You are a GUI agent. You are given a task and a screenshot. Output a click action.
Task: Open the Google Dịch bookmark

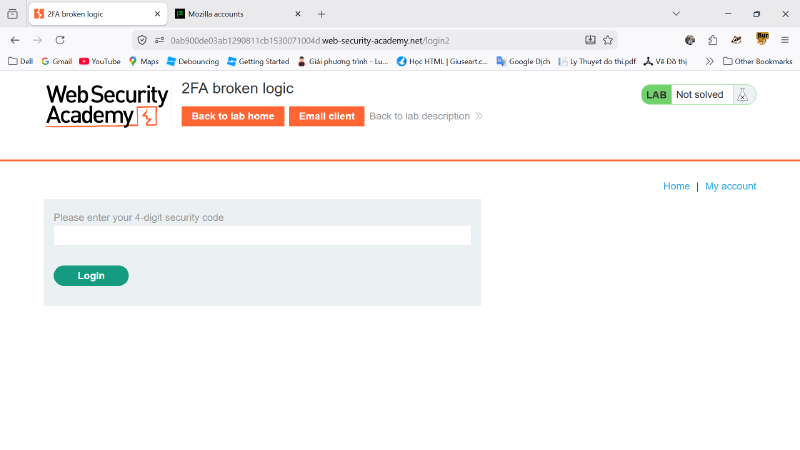[523, 61]
